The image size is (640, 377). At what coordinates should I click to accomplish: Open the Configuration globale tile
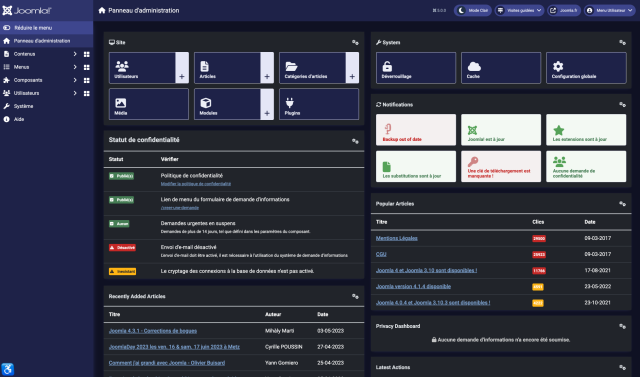586,68
